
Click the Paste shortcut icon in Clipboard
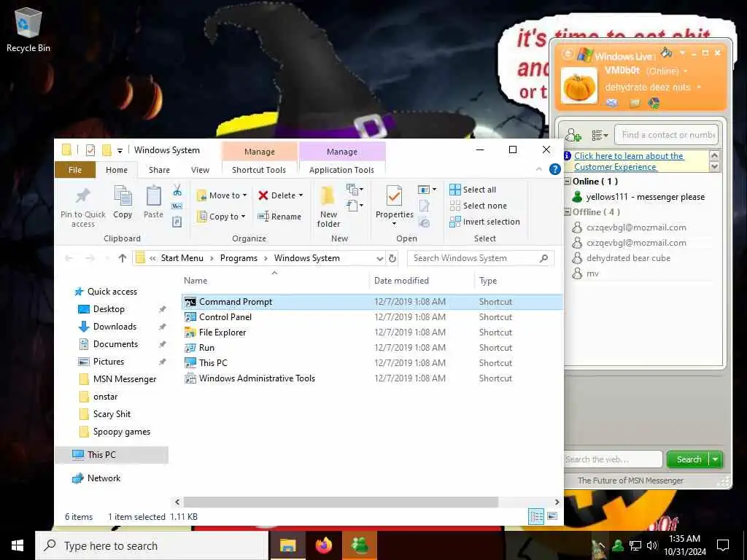pos(177,222)
